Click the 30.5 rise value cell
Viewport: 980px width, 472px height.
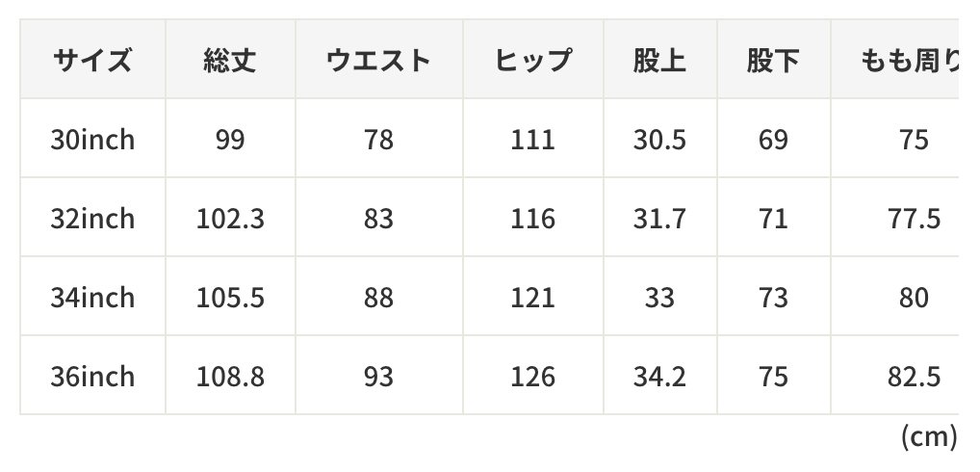(x=659, y=140)
